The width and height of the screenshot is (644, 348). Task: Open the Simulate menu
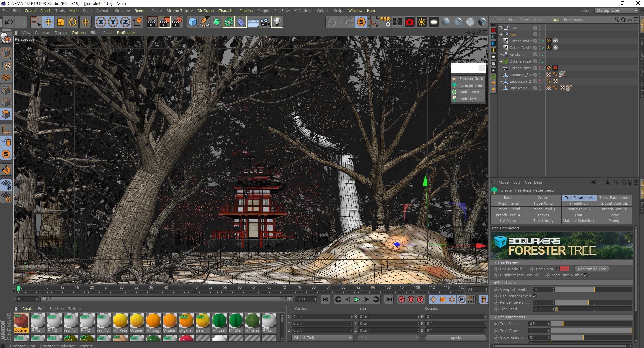122,11
